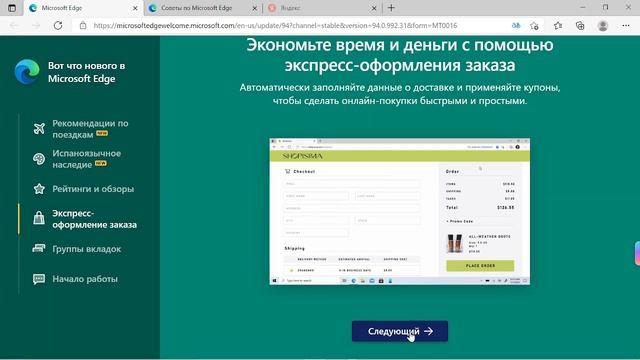Restore down the browser window

(x=605, y=7)
